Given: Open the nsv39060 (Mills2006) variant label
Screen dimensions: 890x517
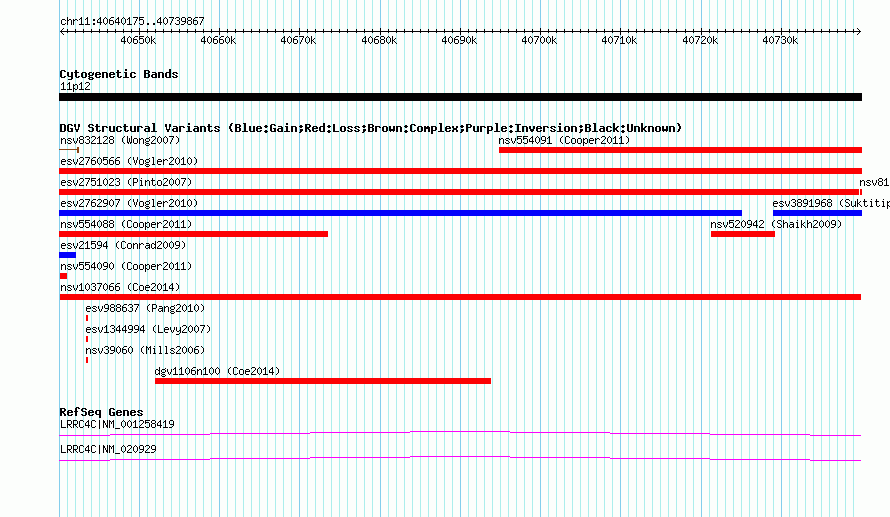Looking at the screenshot, I should coord(145,350).
